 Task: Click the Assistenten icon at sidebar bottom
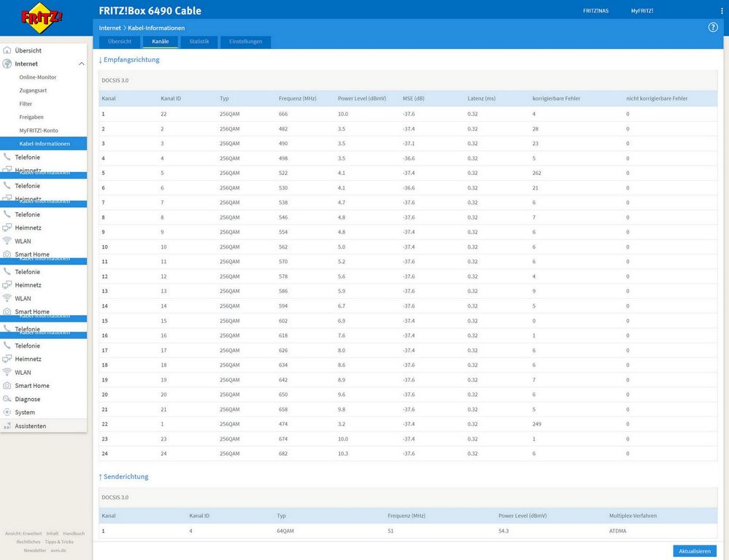point(7,426)
